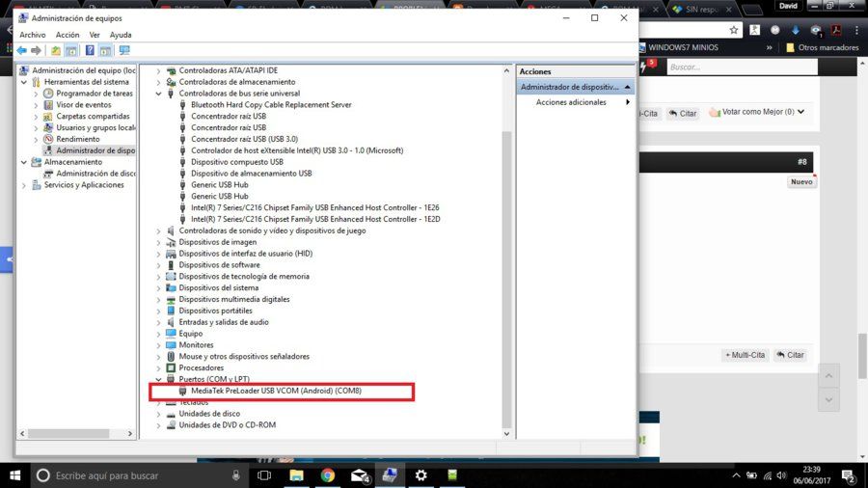Select Administrador de dispositivos in left tree
This screenshot has height=488, width=868.
point(95,150)
